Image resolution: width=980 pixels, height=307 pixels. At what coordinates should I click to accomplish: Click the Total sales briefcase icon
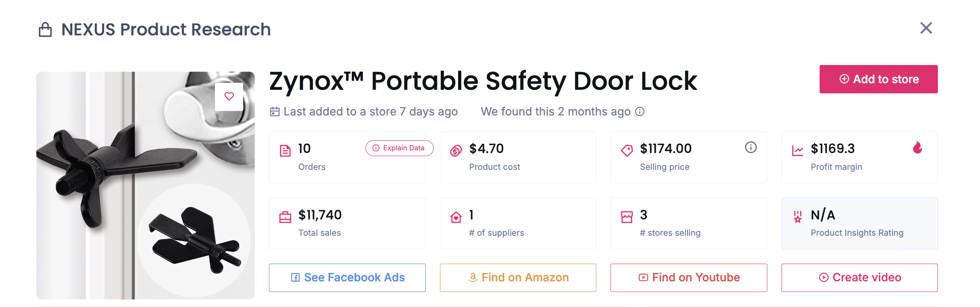[x=285, y=216]
